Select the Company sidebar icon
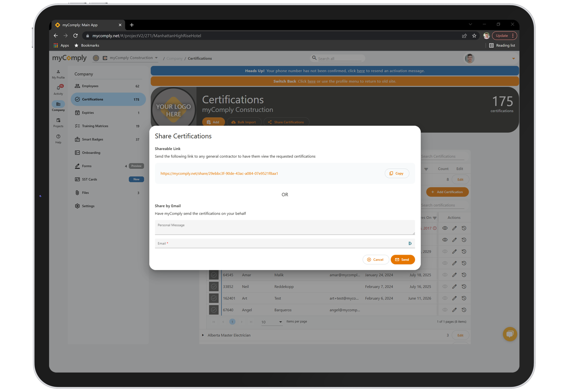Image resolution: width=570 pixels, height=392 pixels. click(x=58, y=106)
